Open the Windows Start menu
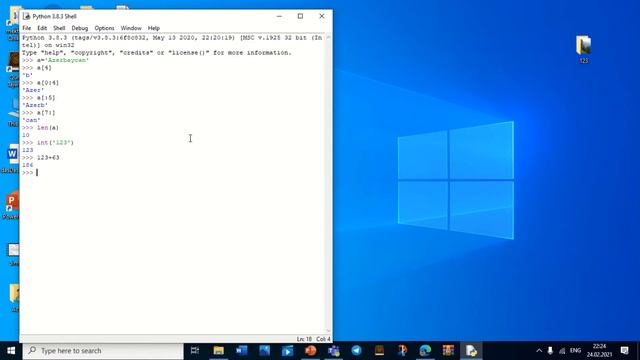Image resolution: width=640 pixels, height=360 pixels. [x=11, y=351]
